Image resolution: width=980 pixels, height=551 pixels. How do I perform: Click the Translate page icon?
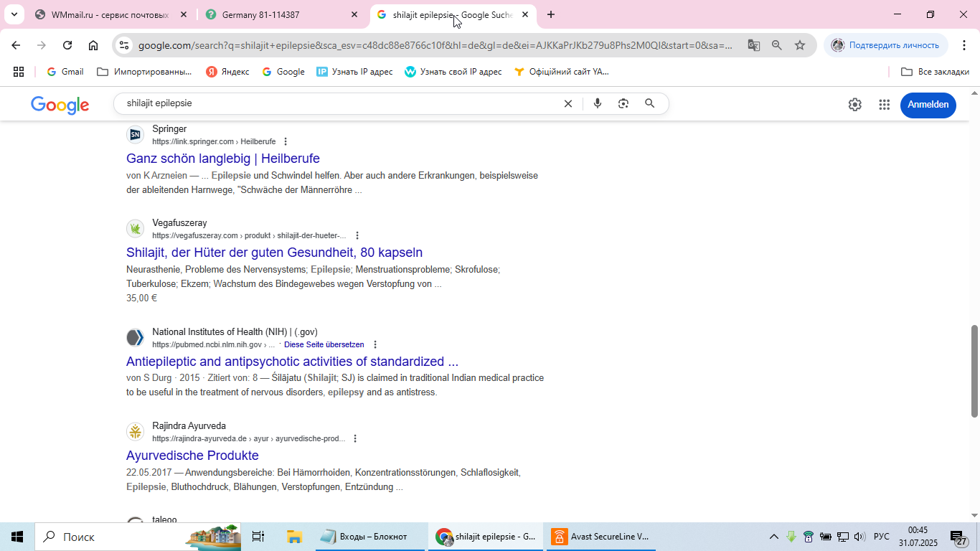[x=753, y=45]
